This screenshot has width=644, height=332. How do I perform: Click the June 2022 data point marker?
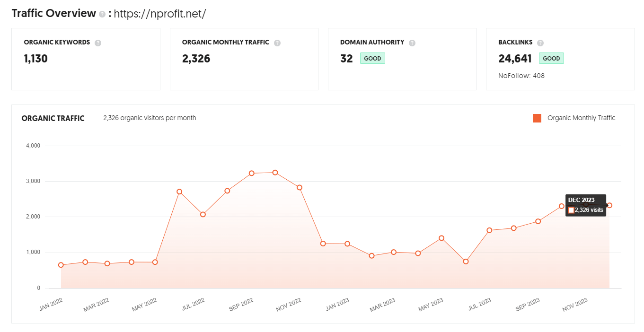pyautogui.click(x=179, y=192)
